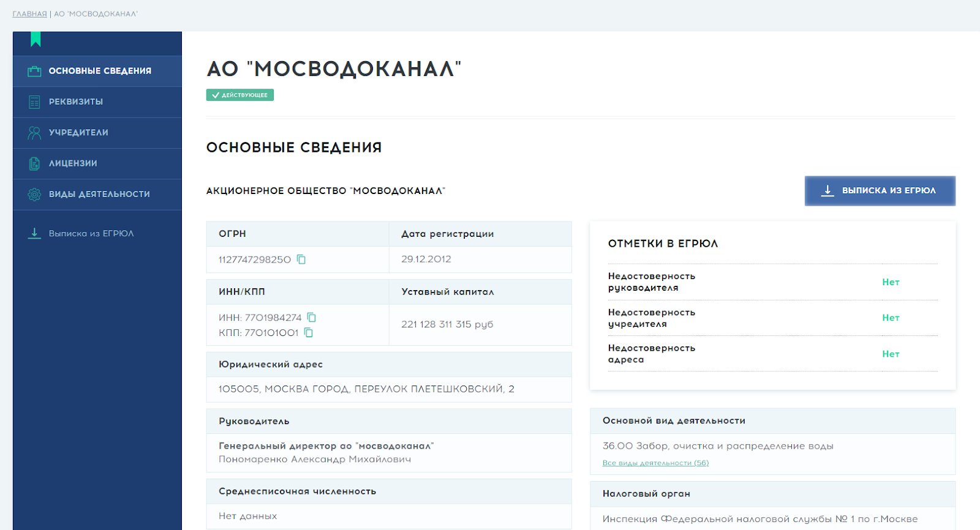Click the green Действующее status badge
980x530 pixels.
[x=240, y=95]
